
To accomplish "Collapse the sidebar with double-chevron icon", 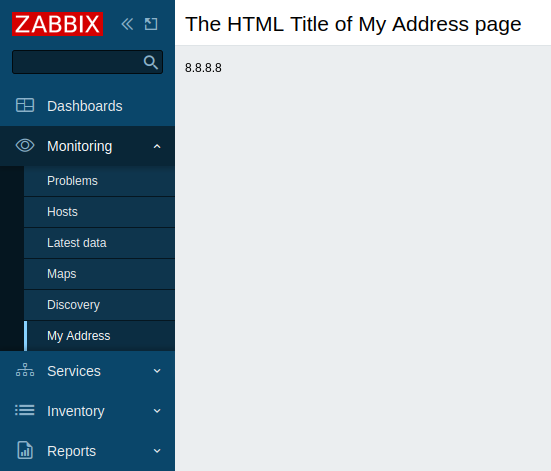I will 127,24.
